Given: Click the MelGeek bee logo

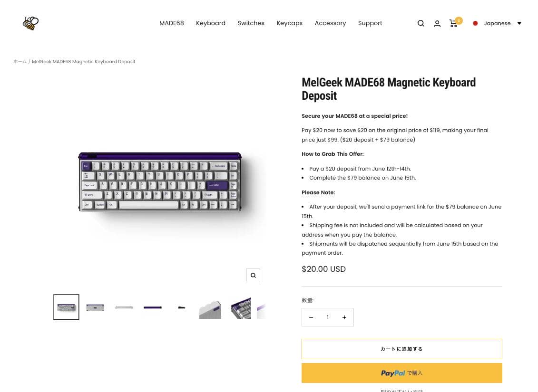Looking at the screenshot, I should point(30,23).
